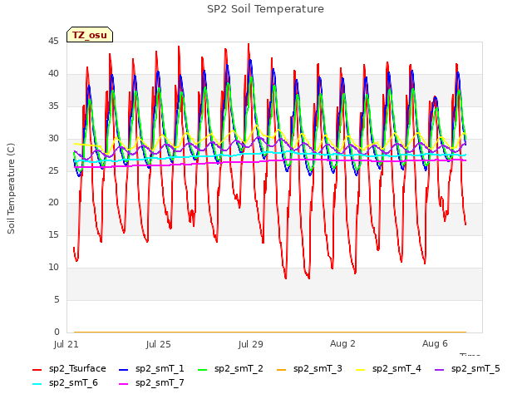The image size is (532, 399).
Task: Click the 20 y-axis tick label
Action: click(53, 203)
